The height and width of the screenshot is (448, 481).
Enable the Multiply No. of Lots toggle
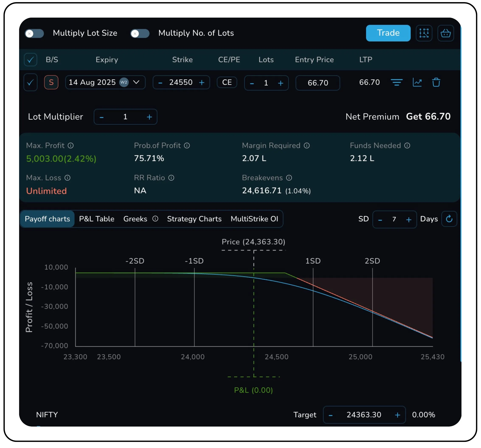140,33
